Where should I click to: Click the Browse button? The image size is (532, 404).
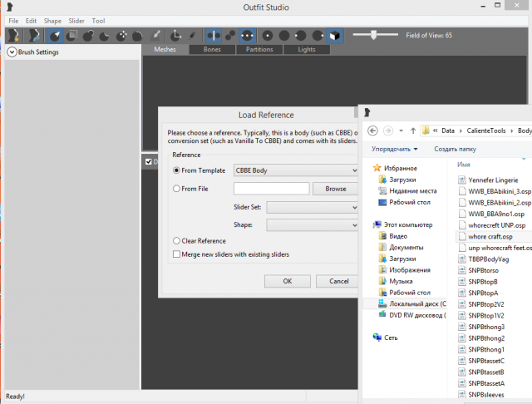[x=335, y=189]
